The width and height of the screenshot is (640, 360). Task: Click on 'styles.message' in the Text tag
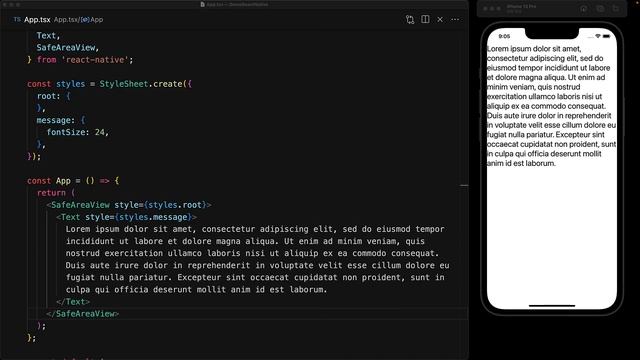tap(153, 217)
